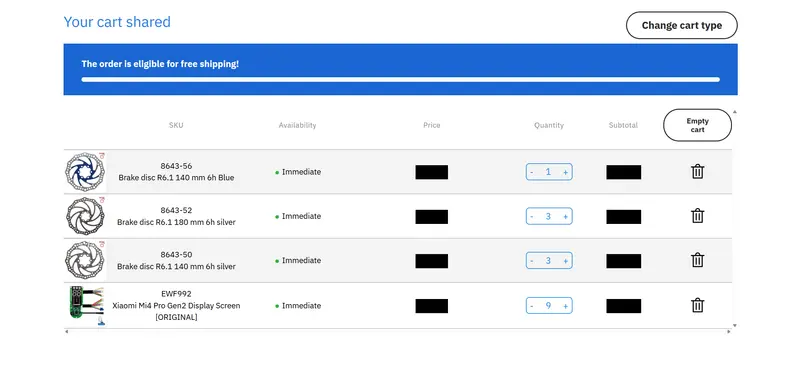The height and width of the screenshot is (367, 800).
Task: Click the horizontal scroll right arrow
Action: click(729, 332)
